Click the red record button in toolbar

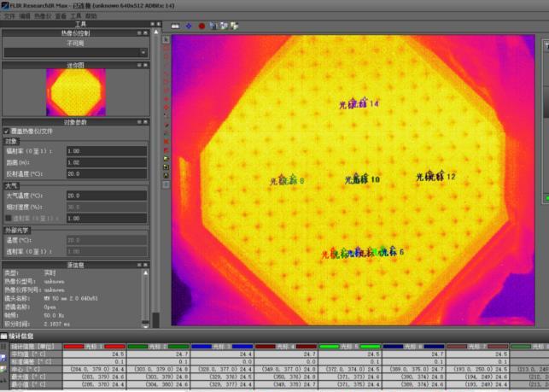pos(201,26)
